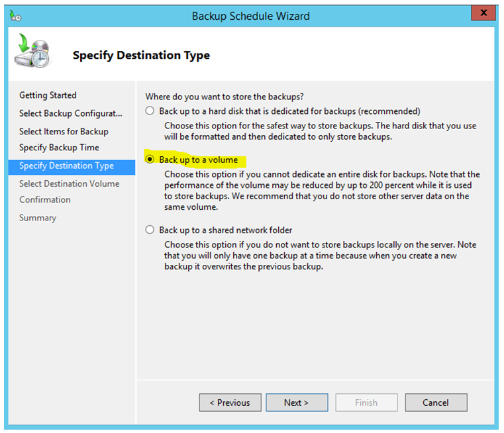The height and width of the screenshot is (433, 504).
Task: Click Select Destination Volume step
Action: point(69,184)
